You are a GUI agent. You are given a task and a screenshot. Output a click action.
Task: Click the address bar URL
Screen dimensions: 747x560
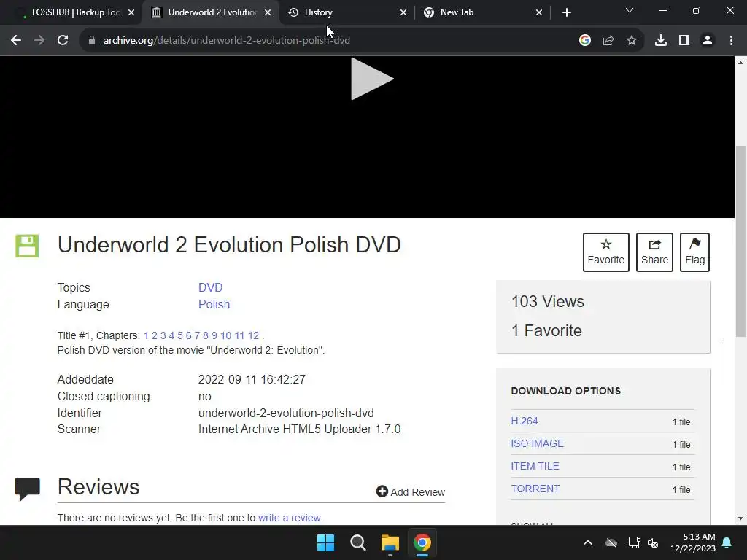(x=227, y=41)
